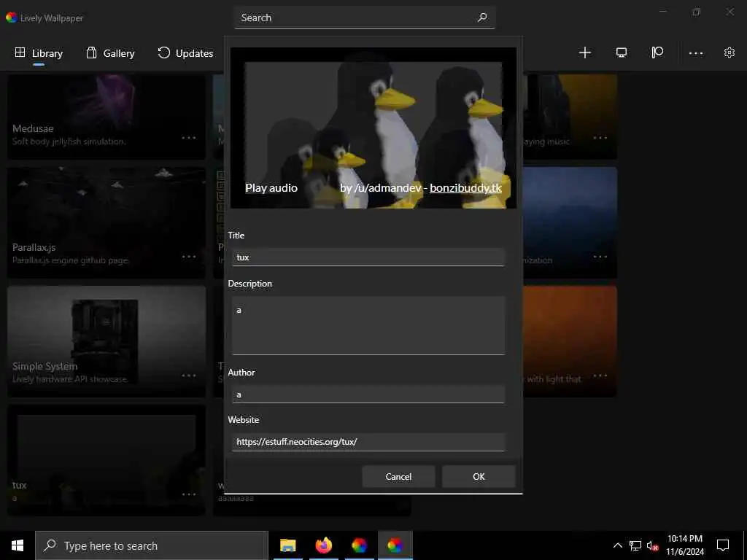Click the taskbar 'Type here to search' box
The image size is (747, 560).
(x=152, y=545)
